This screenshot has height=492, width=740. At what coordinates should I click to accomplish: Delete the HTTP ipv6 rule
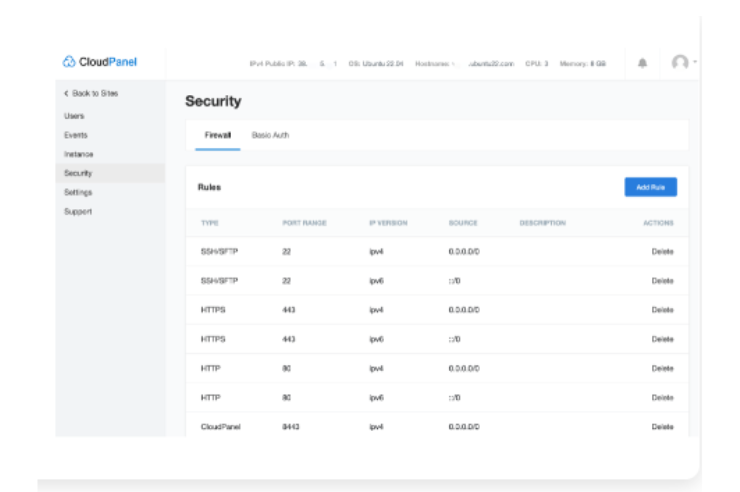tap(662, 397)
